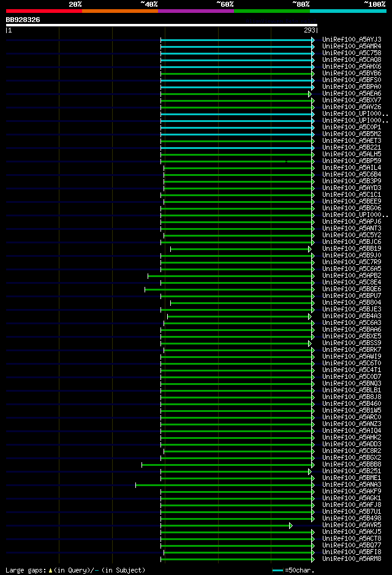
Task: Click the green ~80% identity legend segment
Action: click(272, 11)
